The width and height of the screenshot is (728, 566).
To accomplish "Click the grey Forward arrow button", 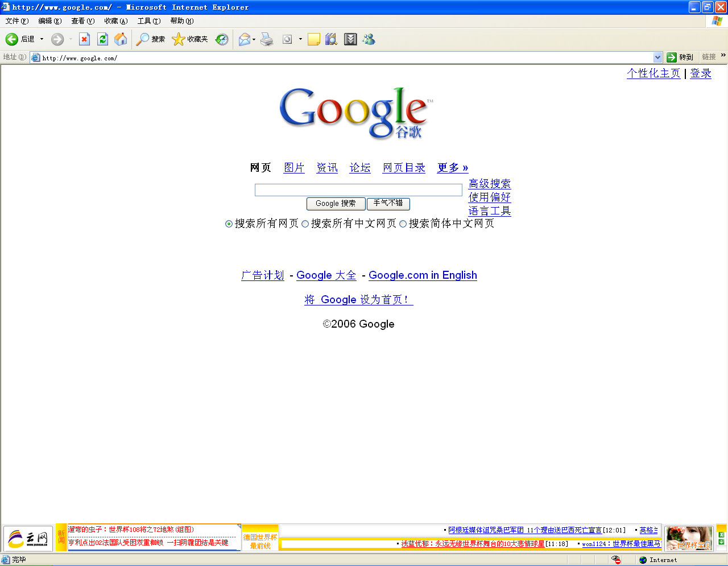I will tap(57, 39).
